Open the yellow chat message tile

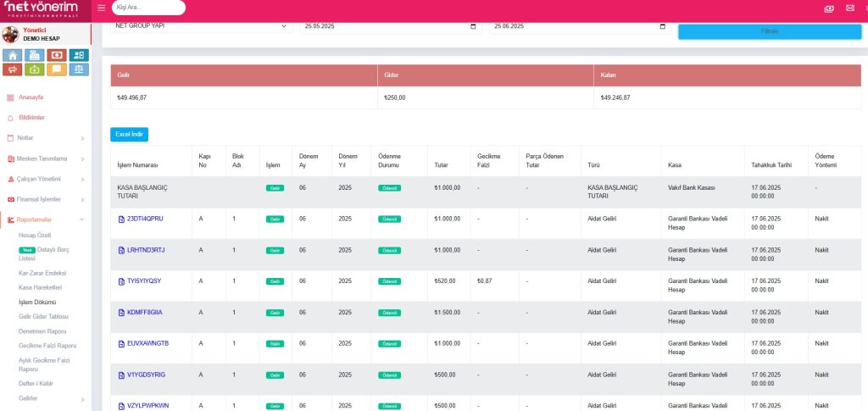[x=57, y=69]
